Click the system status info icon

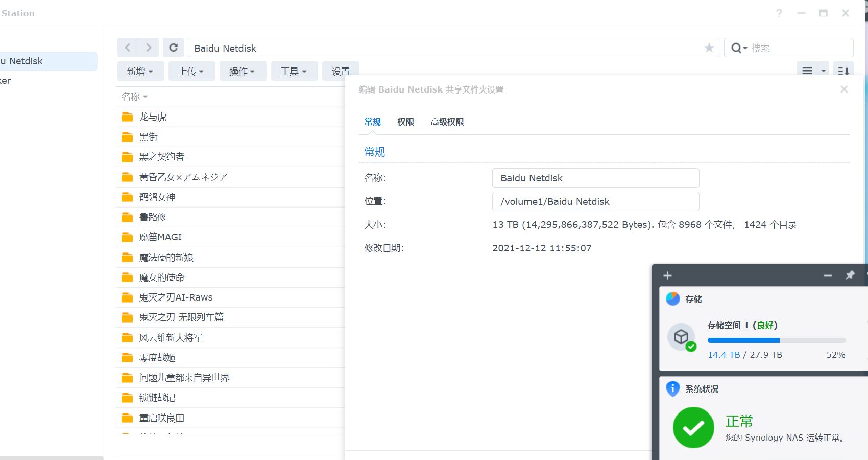tap(673, 389)
